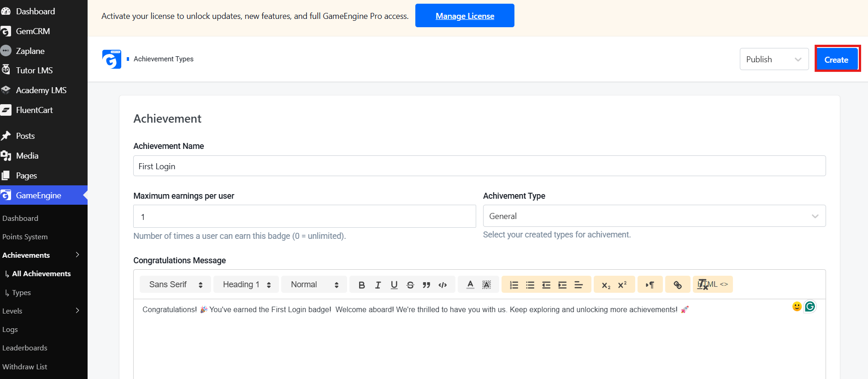Screen dimensions: 868x379
Task: Click the Manage License button
Action: (x=465, y=16)
